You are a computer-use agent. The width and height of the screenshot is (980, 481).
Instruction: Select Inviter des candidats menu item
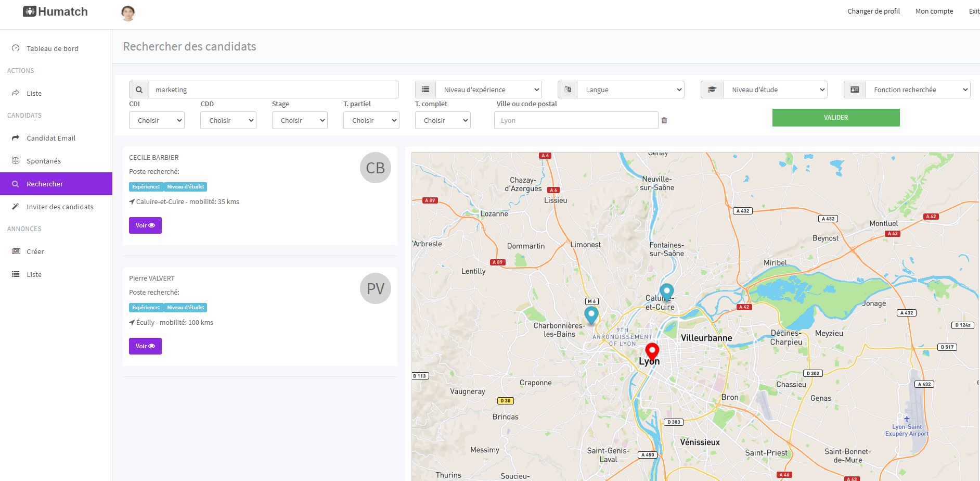tap(60, 207)
